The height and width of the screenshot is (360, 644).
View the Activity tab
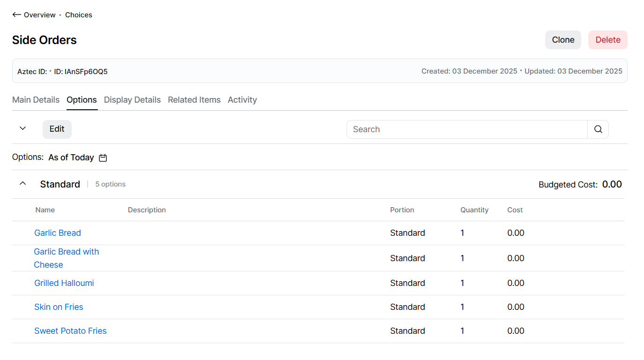[x=242, y=100]
